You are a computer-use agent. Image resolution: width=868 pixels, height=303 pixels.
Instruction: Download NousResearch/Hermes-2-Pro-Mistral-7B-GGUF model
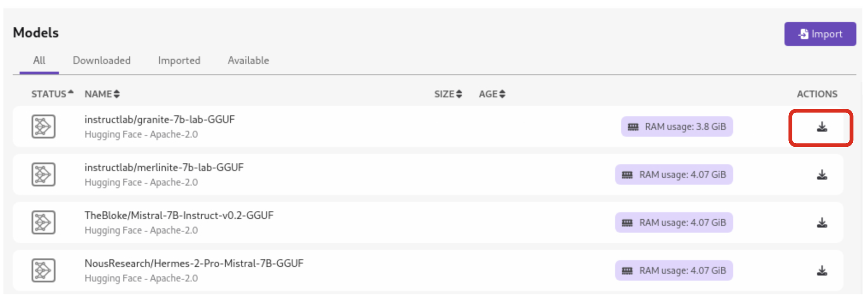click(822, 271)
